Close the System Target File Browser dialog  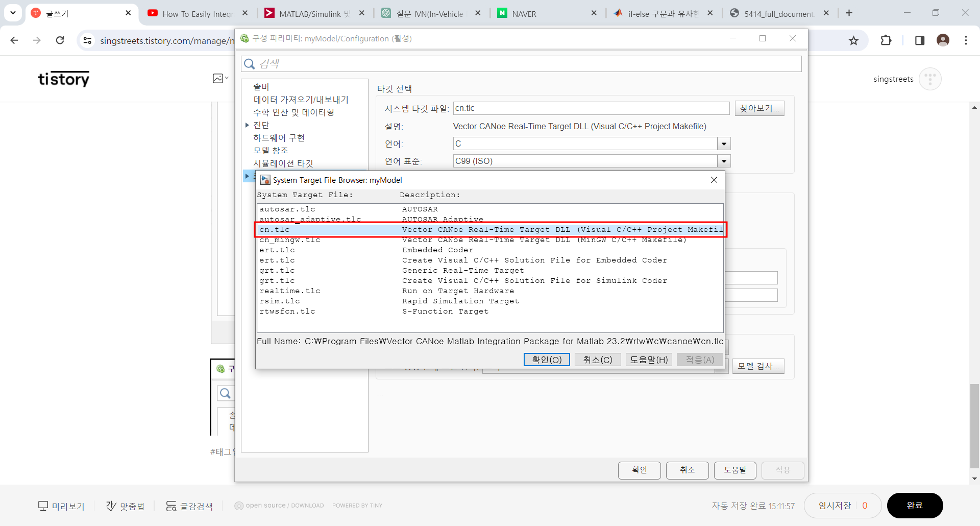click(714, 180)
